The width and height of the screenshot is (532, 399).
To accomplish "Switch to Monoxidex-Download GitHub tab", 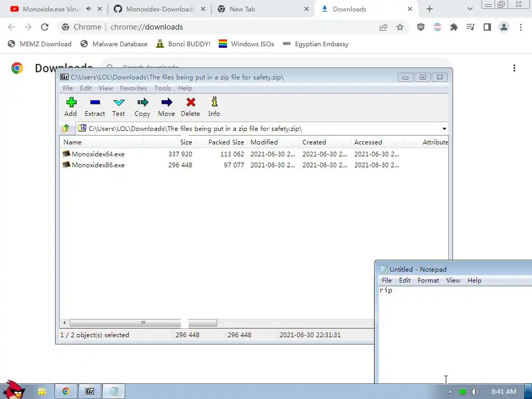I will click(159, 9).
